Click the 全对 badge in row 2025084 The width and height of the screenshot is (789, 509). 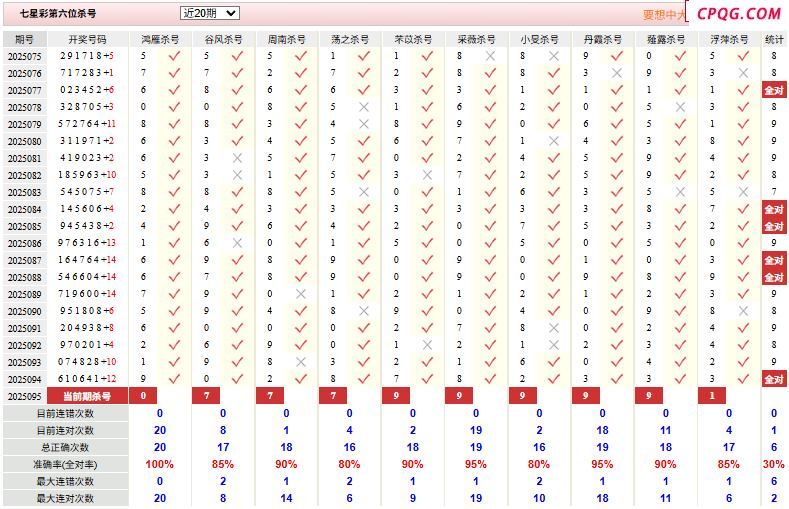[x=774, y=209]
